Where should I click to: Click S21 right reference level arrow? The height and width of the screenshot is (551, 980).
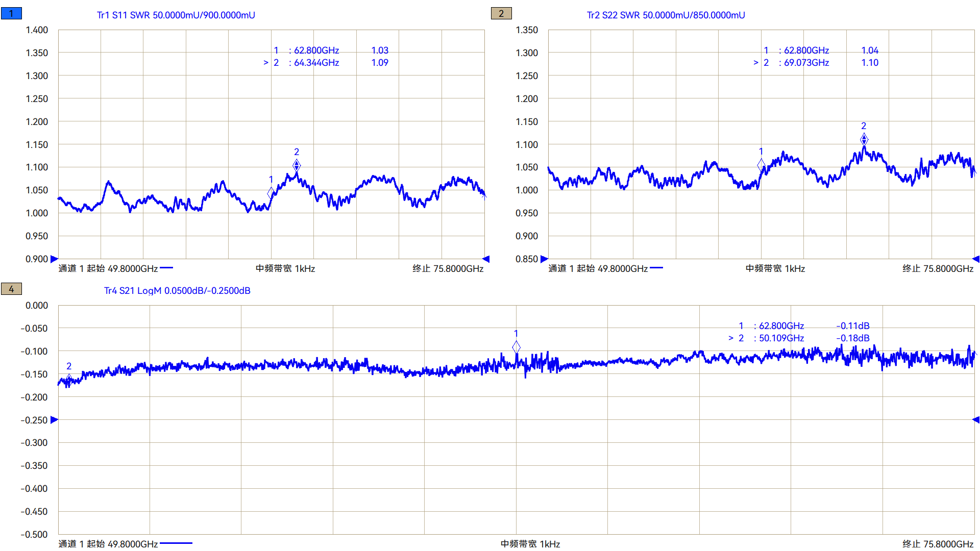pyautogui.click(x=976, y=420)
